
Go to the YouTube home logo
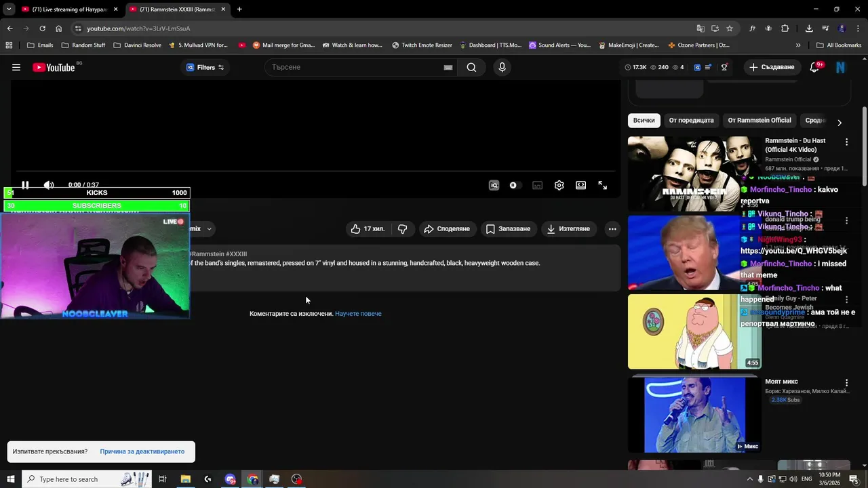(x=54, y=67)
